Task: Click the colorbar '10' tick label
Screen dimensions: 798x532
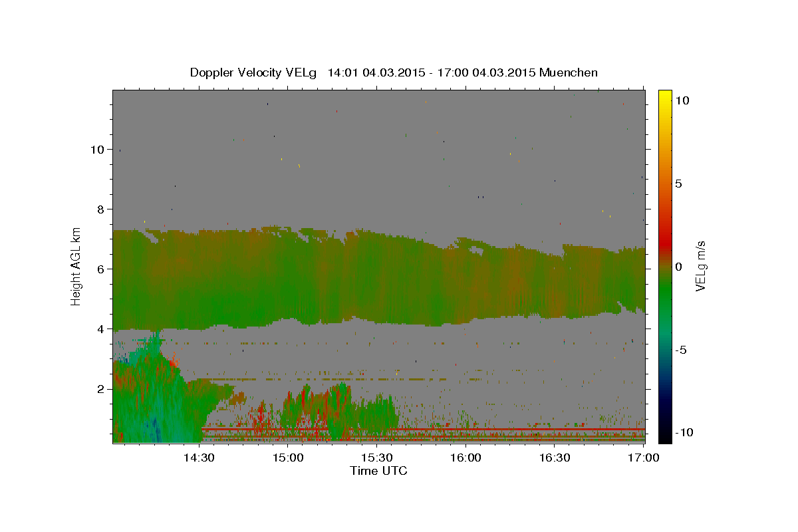Action: [x=682, y=100]
